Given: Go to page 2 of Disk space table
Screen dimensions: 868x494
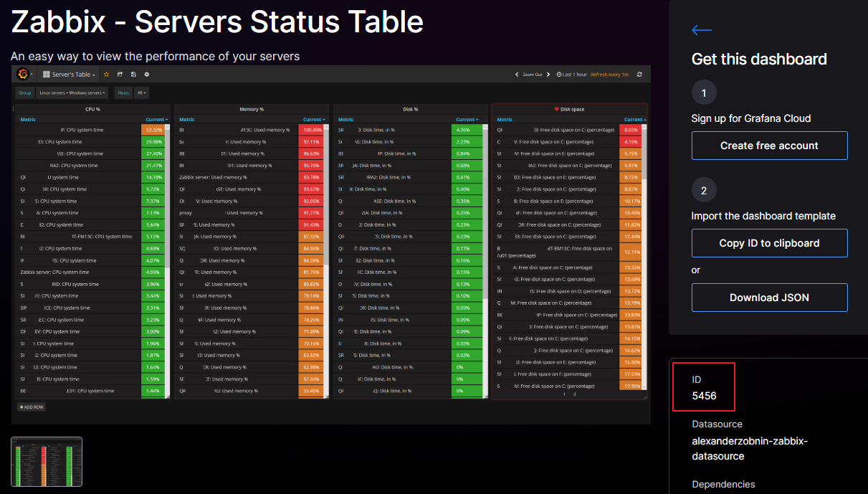Looking at the screenshot, I should [x=574, y=394].
